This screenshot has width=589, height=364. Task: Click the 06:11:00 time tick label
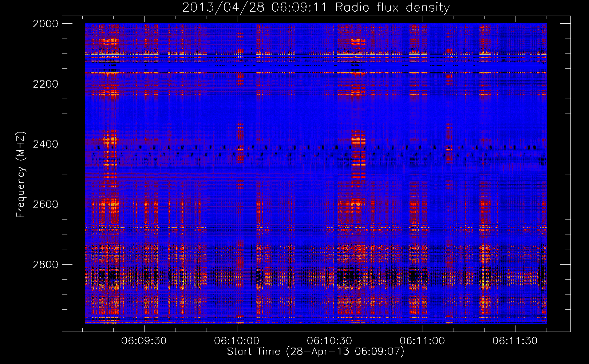pyautogui.click(x=422, y=341)
